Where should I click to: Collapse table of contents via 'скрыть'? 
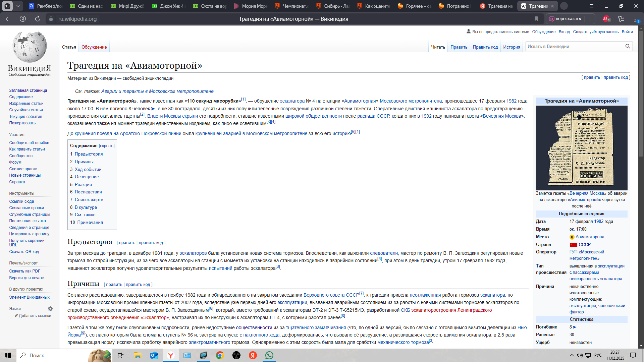107,146
